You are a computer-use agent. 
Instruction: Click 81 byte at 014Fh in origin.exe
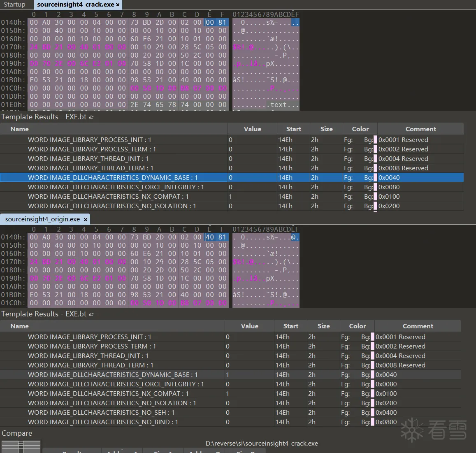click(x=222, y=237)
